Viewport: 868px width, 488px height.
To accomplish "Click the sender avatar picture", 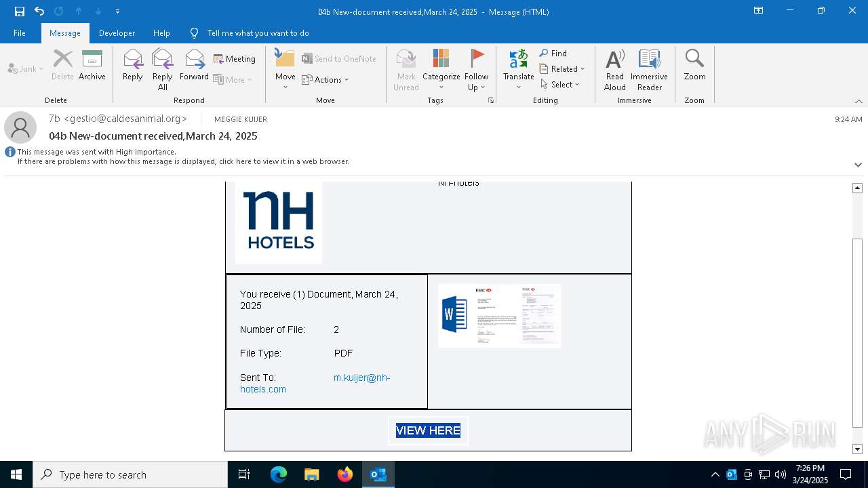I will (x=20, y=127).
